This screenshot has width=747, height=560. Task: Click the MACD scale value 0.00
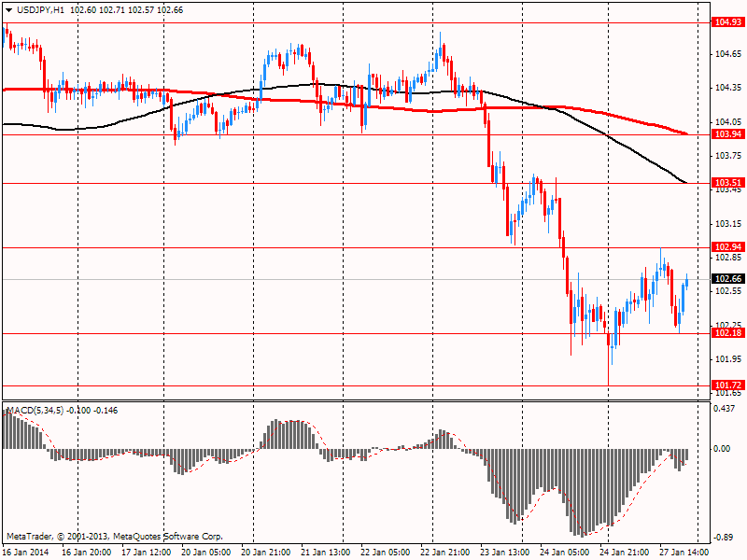(x=722, y=449)
